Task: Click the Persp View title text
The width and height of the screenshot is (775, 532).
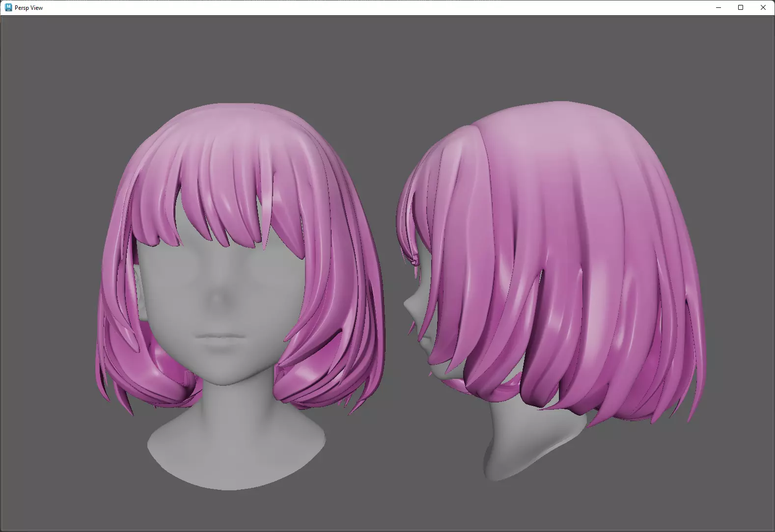Action: (28, 8)
